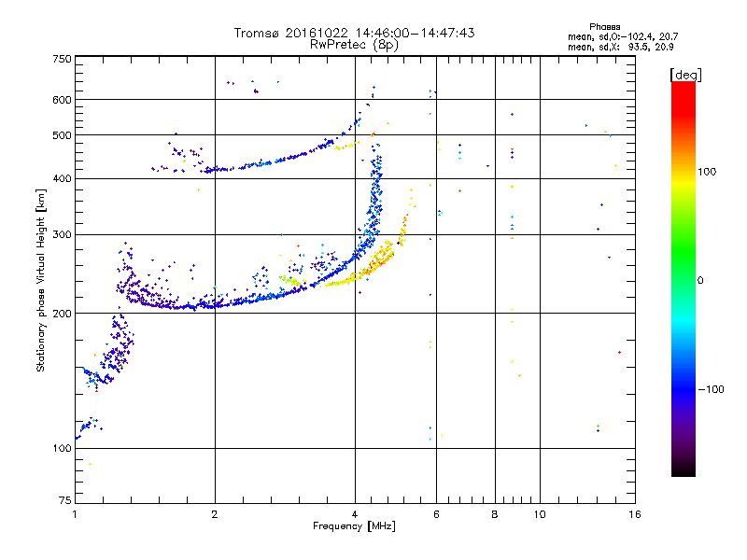Click the y-axis tick label "200"
Screen dimensions: 747x560
pyautogui.click(x=62, y=314)
